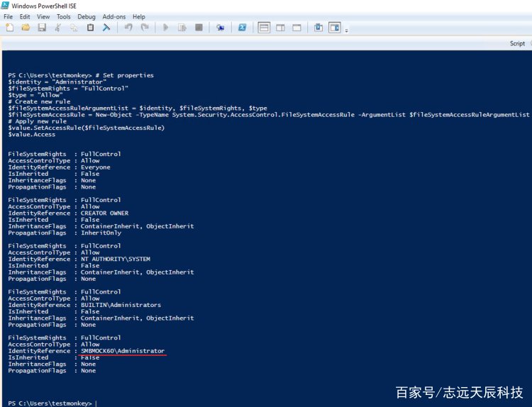This screenshot has height=407, width=532.
Task: Show Command Window icon
Action: tap(318, 28)
